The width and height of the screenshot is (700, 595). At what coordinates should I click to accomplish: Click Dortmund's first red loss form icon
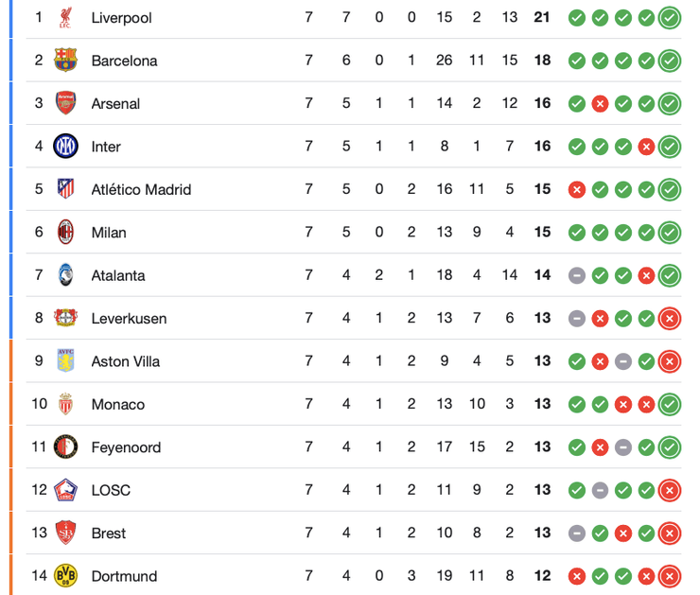tap(576, 576)
